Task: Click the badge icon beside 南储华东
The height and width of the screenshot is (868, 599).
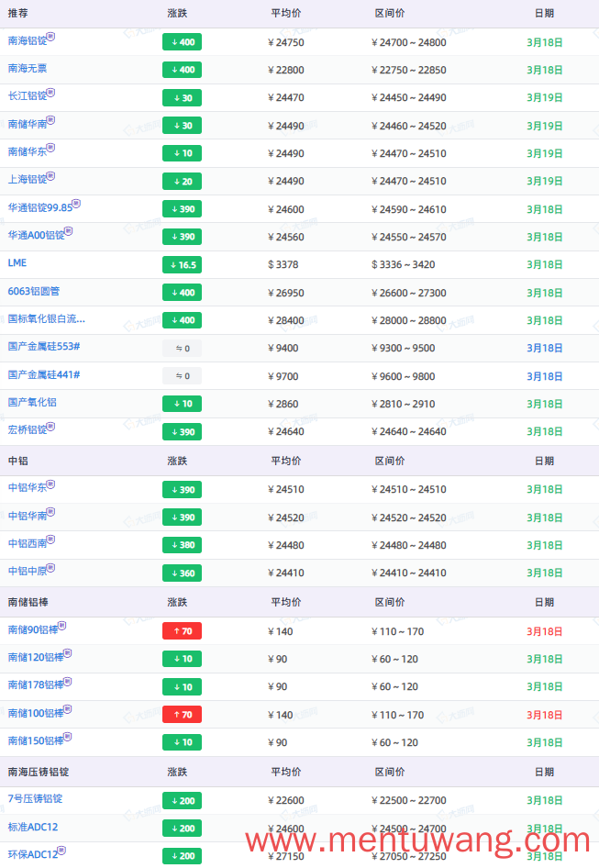Action: coord(51,149)
